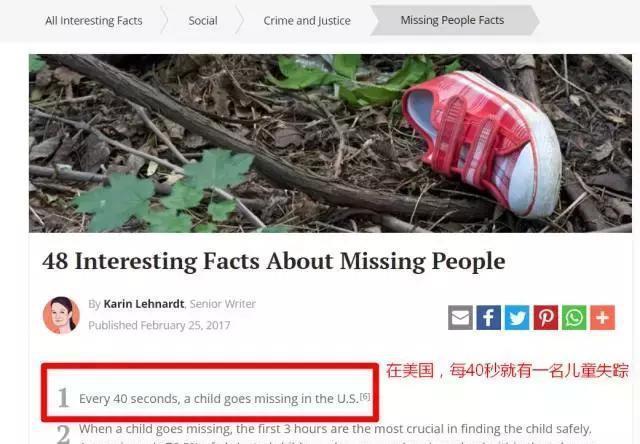Share article via the email envelope icon
The width and height of the screenshot is (640, 444).
(x=460, y=317)
